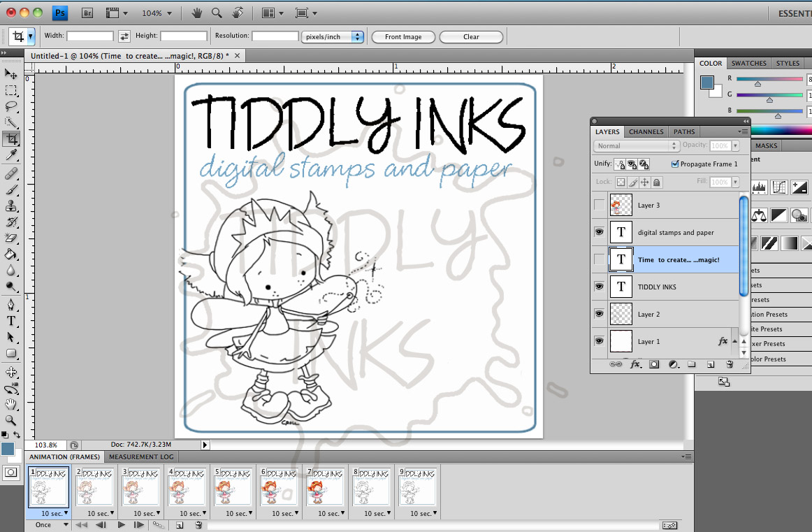Image resolution: width=812 pixels, height=532 pixels.
Task: Play the animation
Action: (121, 525)
